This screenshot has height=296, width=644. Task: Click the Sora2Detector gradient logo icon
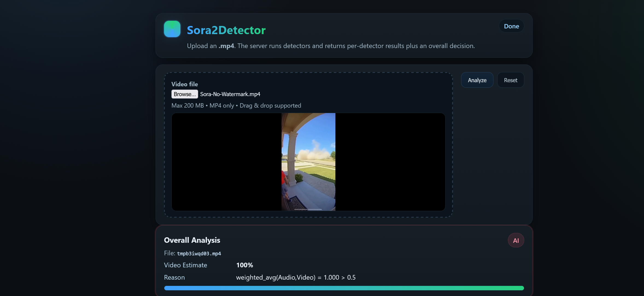click(x=172, y=29)
